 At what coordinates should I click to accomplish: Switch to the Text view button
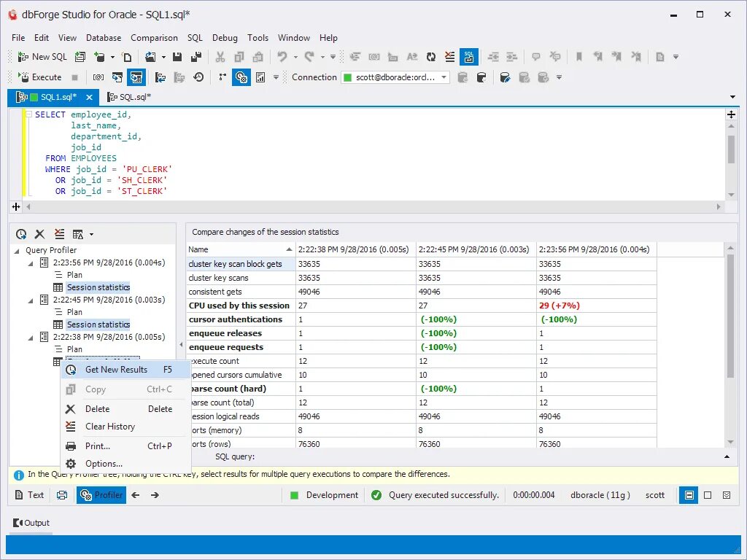[29, 495]
